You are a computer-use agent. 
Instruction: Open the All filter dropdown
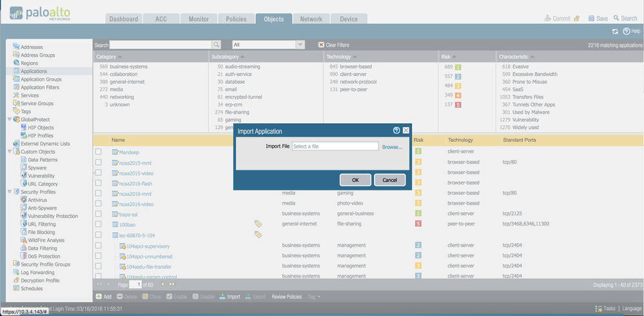tap(300, 45)
